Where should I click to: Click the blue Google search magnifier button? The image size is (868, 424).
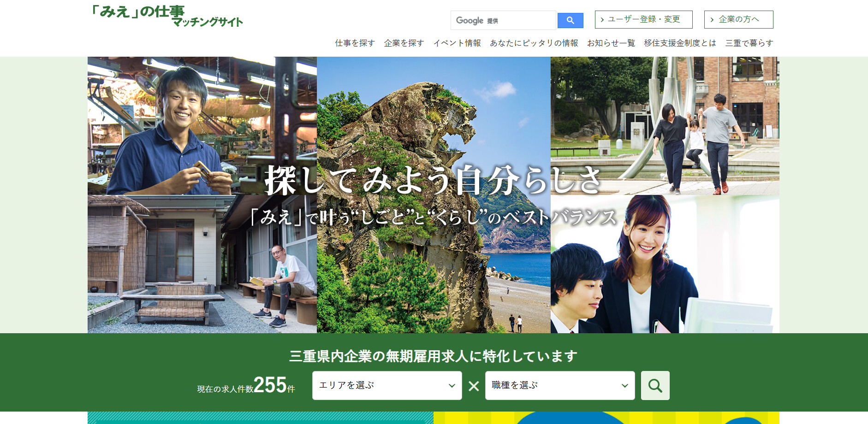(570, 20)
